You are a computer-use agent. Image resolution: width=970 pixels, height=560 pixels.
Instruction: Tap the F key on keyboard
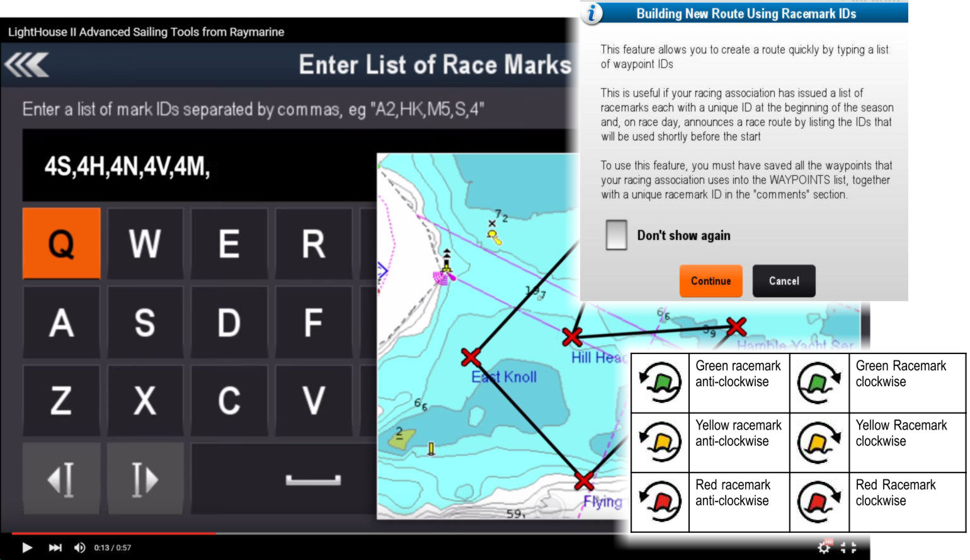pyautogui.click(x=314, y=323)
